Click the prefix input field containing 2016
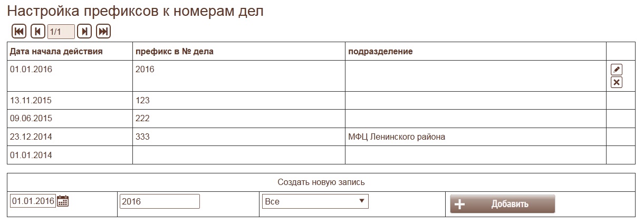The height and width of the screenshot is (224, 644). pos(159,201)
